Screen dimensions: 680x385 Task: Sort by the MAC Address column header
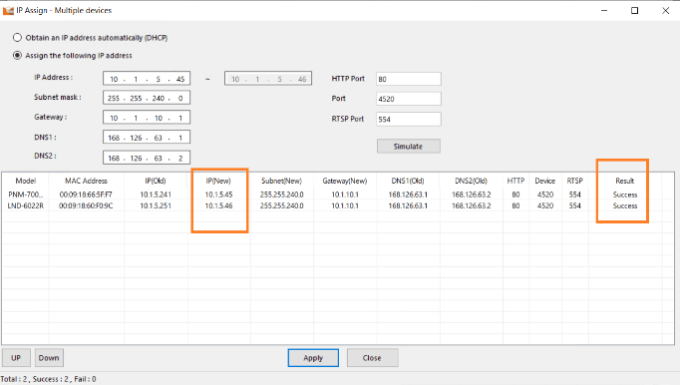(86, 181)
